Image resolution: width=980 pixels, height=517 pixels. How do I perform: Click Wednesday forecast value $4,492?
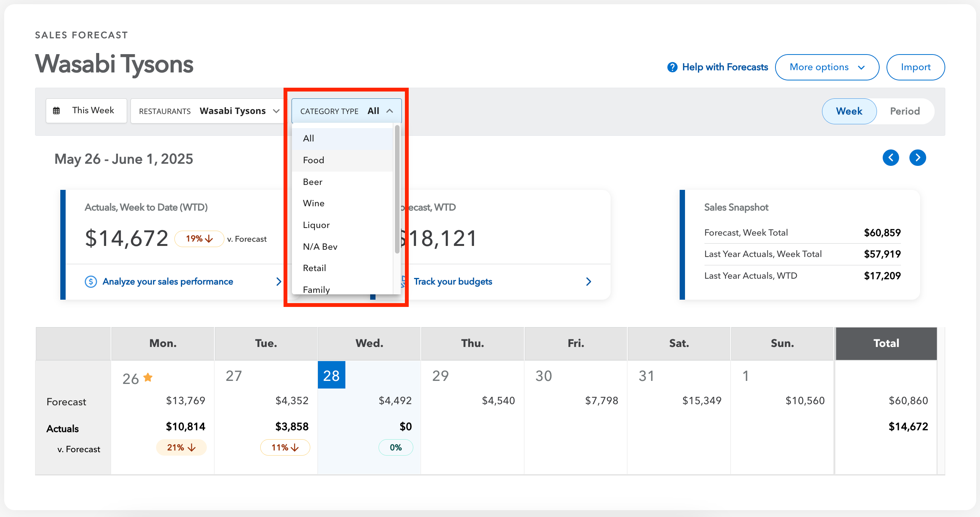pyautogui.click(x=395, y=401)
